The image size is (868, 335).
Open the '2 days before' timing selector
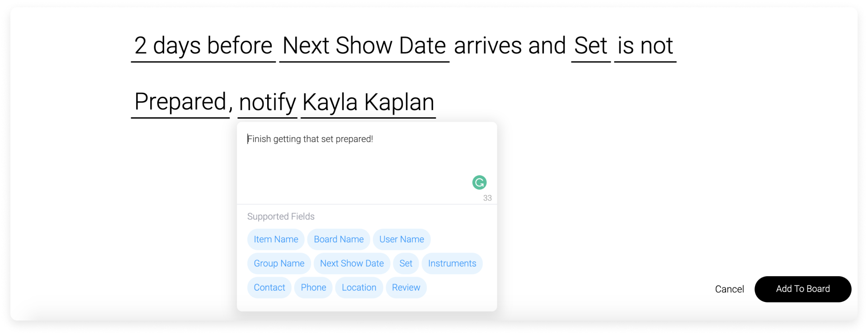click(203, 46)
